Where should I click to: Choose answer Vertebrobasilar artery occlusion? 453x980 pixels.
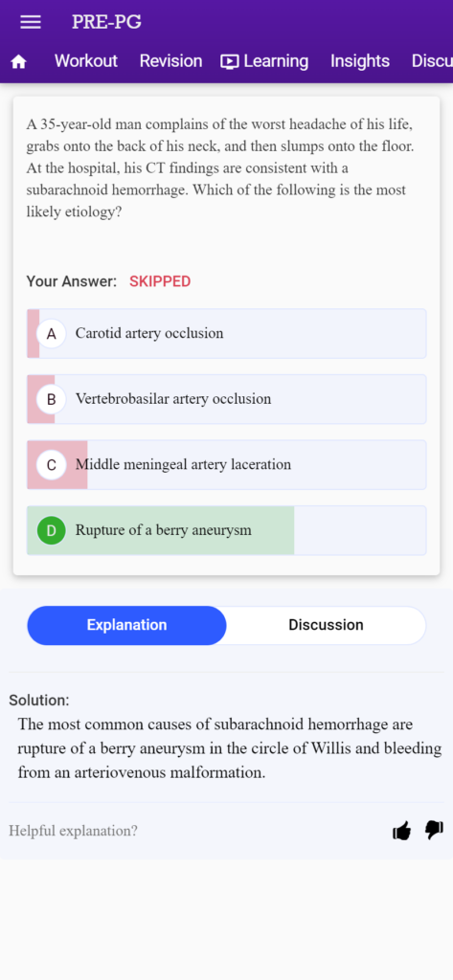226,399
